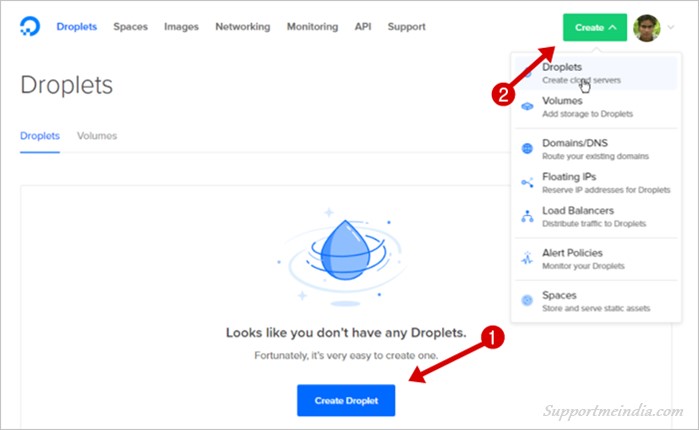The height and width of the screenshot is (430, 699).
Task: Select Alert Policies in Create dropdown
Action: 596,259
